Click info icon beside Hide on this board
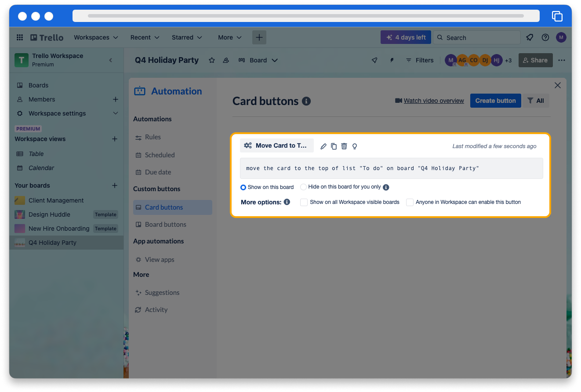This screenshot has width=581, height=392. click(x=386, y=187)
